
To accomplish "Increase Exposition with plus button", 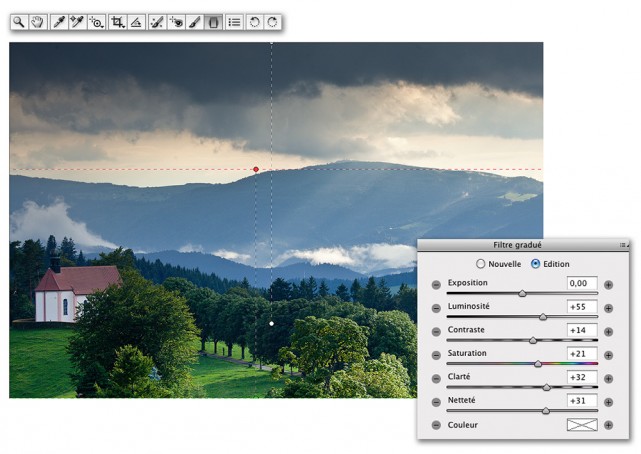I will pos(608,285).
